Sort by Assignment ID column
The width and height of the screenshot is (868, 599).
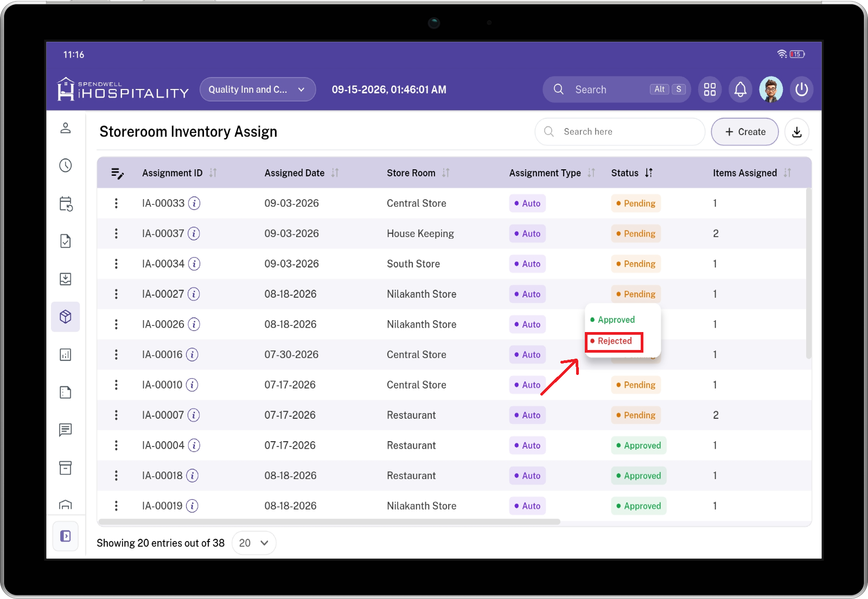point(213,173)
